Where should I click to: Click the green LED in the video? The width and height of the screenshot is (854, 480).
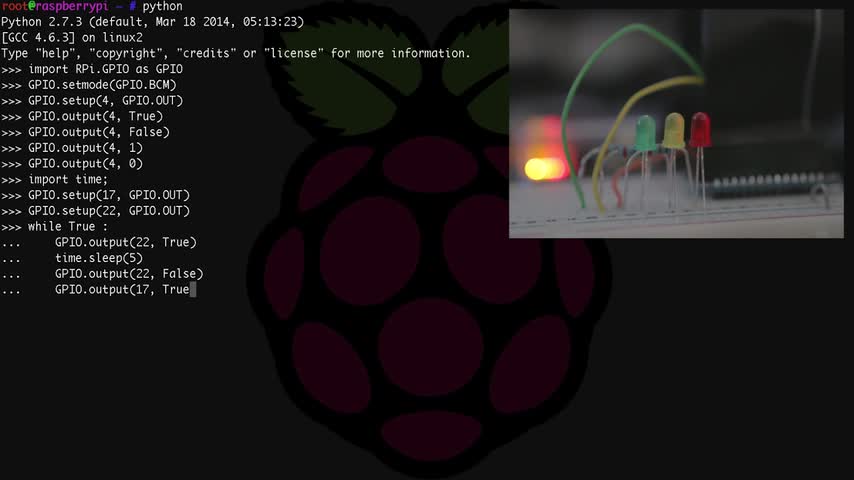[646, 133]
